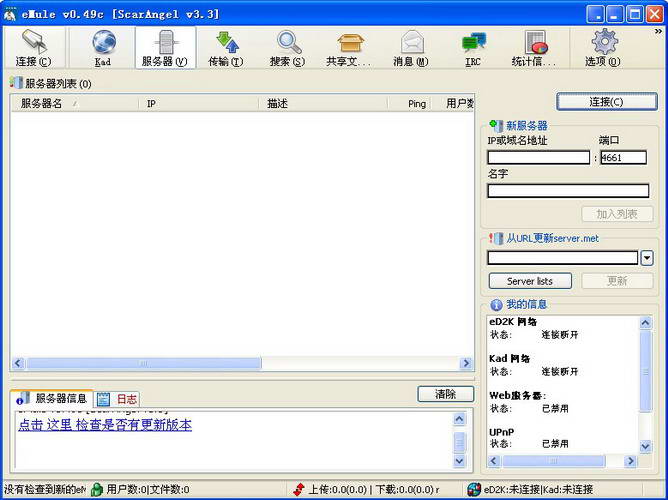Image resolution: width=668 pixels, height=500 pixels.
Task: Click server list scrollbar right arrow
Action: point(466,363)
